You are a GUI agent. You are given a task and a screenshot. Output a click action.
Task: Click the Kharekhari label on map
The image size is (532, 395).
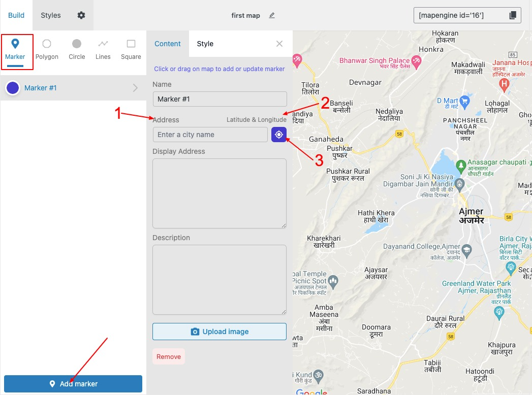(x=324, y=241)
